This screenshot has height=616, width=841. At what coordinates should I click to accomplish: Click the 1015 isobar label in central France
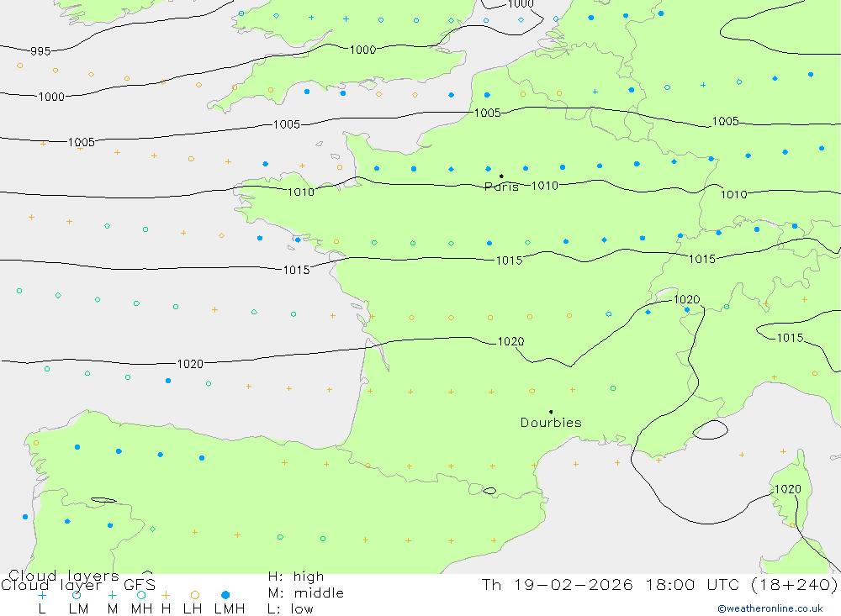(x=509, y=261)
